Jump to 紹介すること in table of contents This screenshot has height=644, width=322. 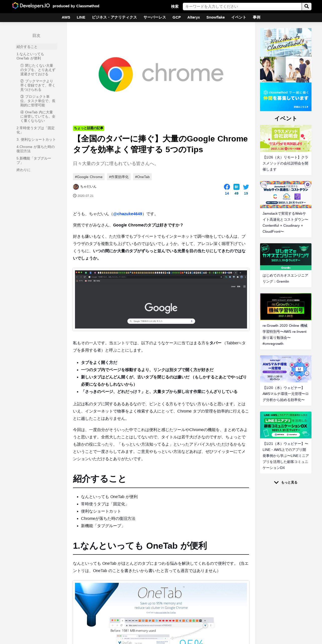36,47
